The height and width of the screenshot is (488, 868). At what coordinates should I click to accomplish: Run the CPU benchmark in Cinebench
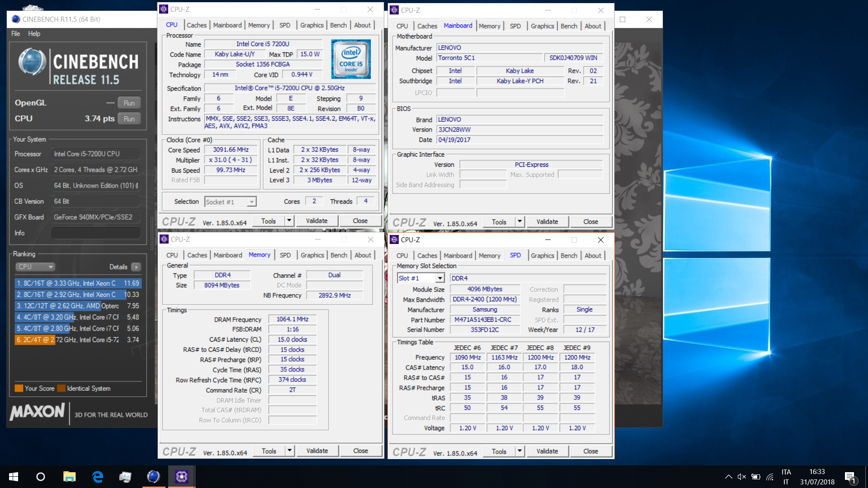click(x=129, y=119)
